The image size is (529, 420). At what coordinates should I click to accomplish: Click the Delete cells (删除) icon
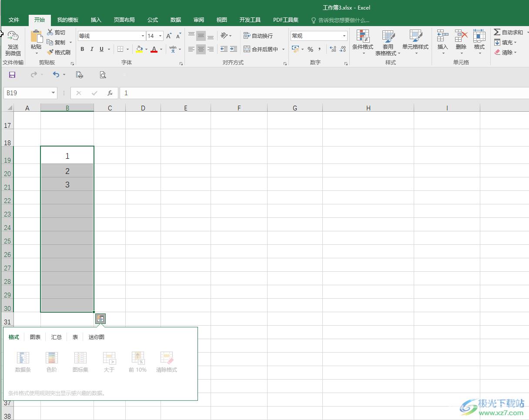[461, 36]
